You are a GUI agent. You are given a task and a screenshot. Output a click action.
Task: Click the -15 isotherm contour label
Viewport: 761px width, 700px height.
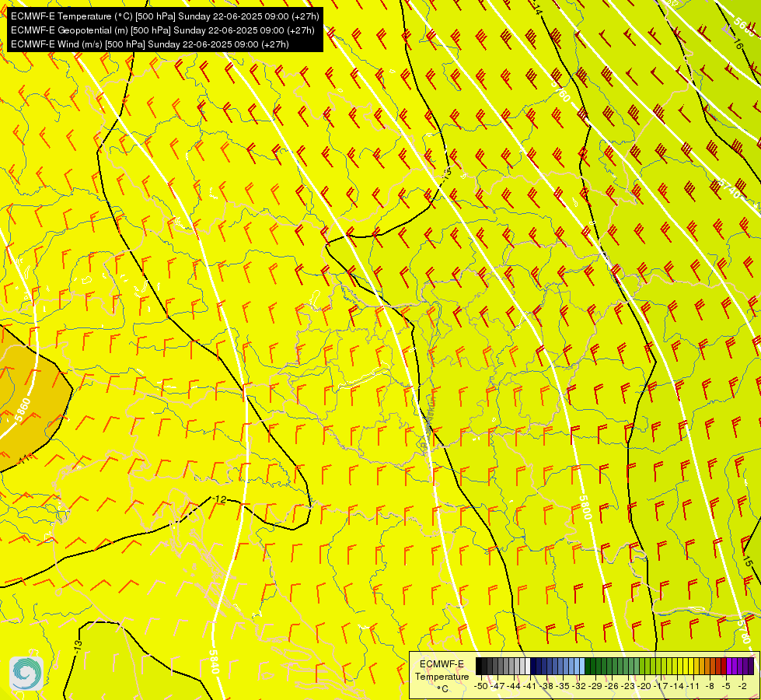tap(748, 560)
